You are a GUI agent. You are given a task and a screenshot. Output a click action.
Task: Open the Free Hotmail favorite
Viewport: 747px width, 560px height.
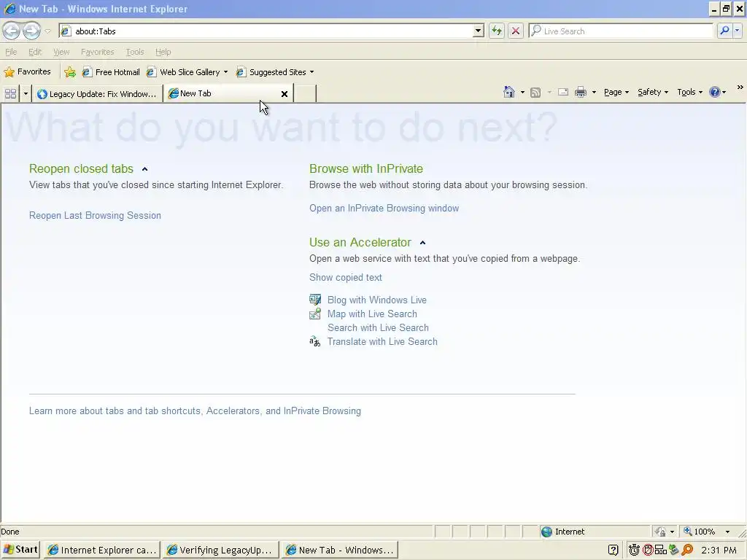tap(111, 72)
